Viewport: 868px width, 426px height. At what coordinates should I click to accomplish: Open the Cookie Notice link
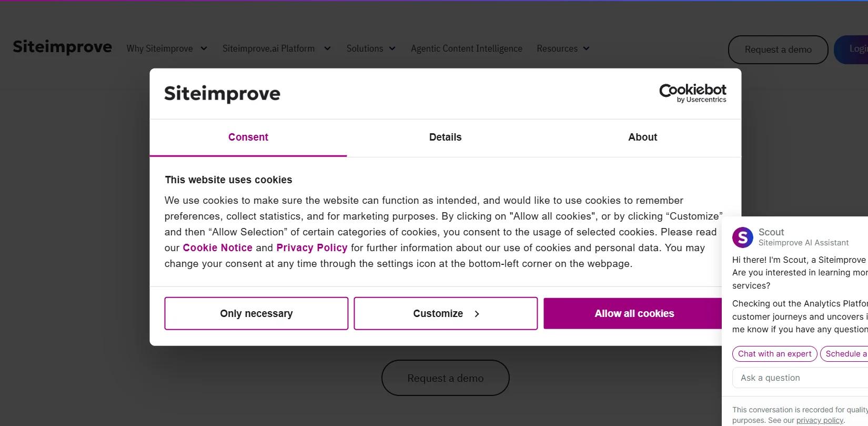(x=217, y=247)
